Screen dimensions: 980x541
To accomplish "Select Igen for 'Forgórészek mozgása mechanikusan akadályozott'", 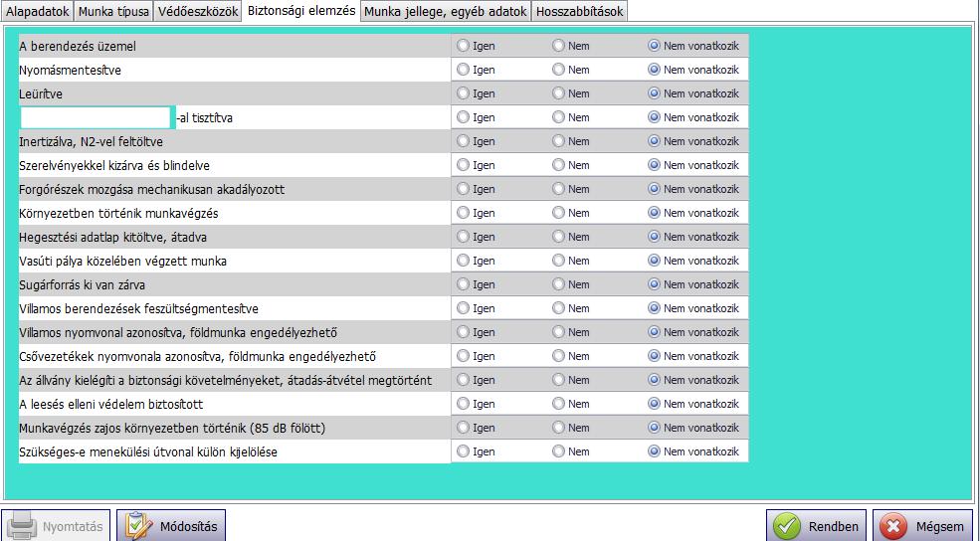I will (476, 189).
